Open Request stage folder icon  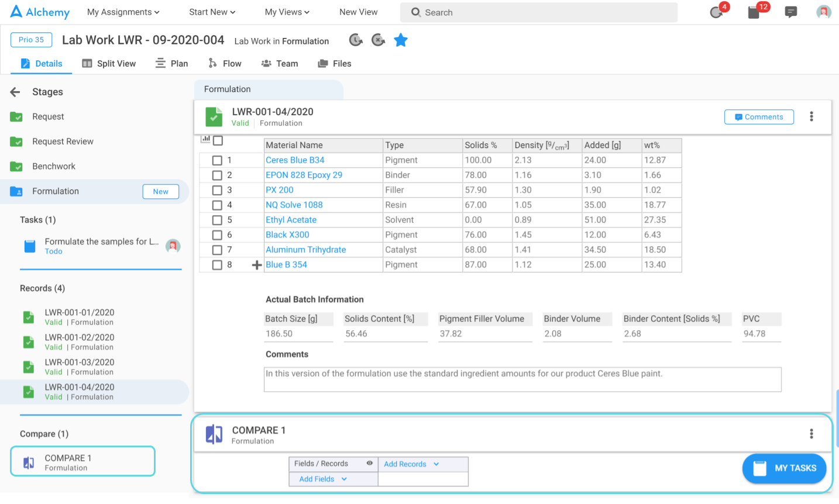click(16, 117)
